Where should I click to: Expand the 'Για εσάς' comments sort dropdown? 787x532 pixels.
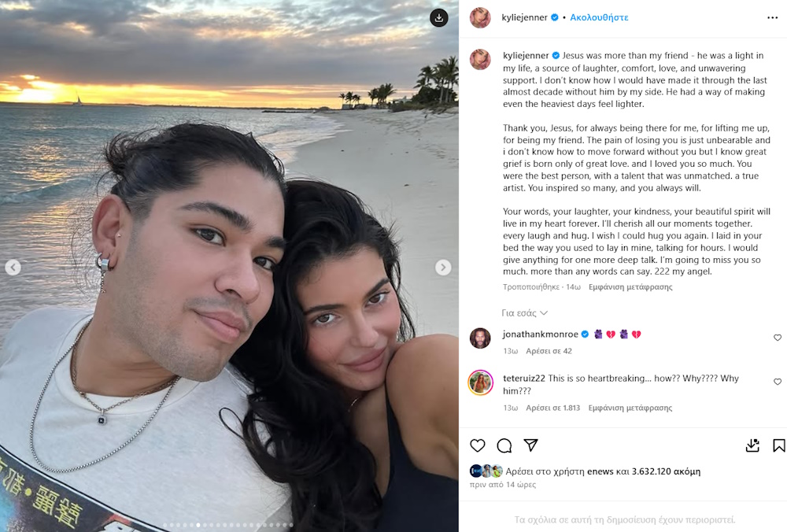point(524,313)
